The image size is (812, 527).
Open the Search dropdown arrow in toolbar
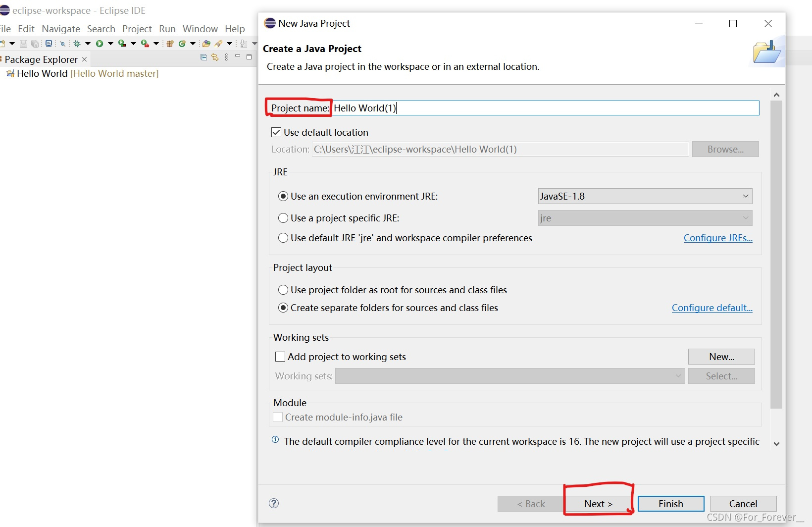tap(229, 44)
